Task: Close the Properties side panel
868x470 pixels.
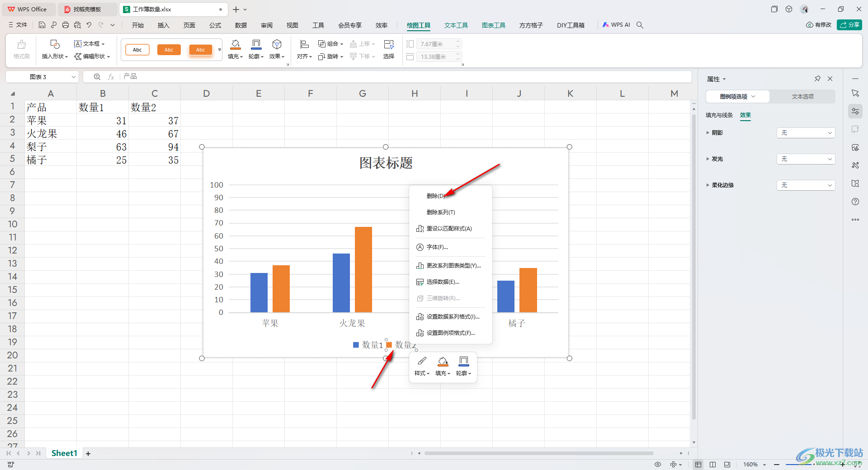Action: pyautogui.click(x=830, y=79)
